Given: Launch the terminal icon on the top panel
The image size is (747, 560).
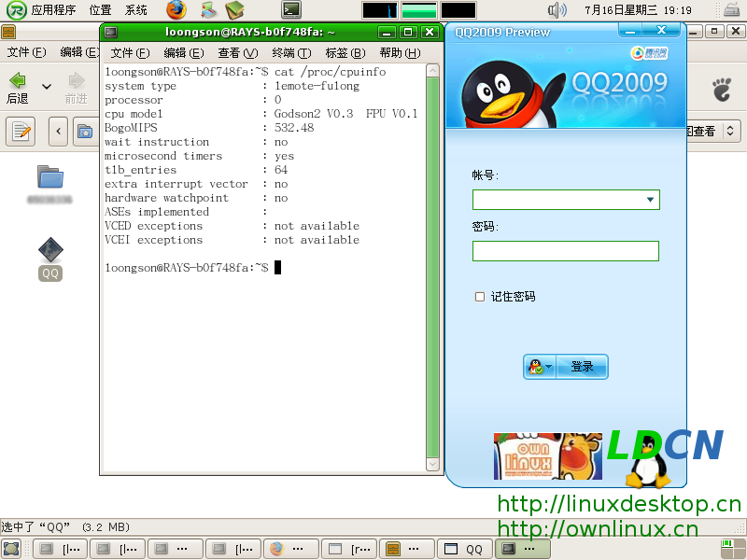Looking at the screenshot, I should pyautogui.click(x=290, y=10).
